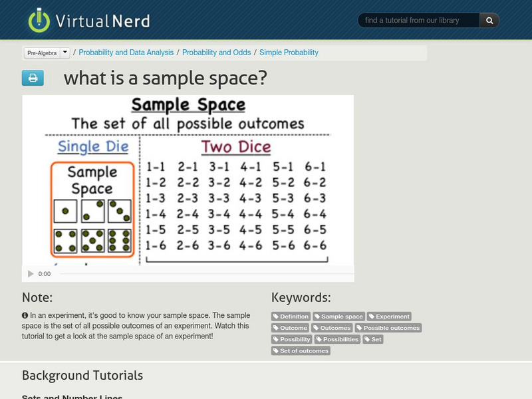
Task: Click the tag icon on Set of outcomes
Action: click(x=276, y=350)
